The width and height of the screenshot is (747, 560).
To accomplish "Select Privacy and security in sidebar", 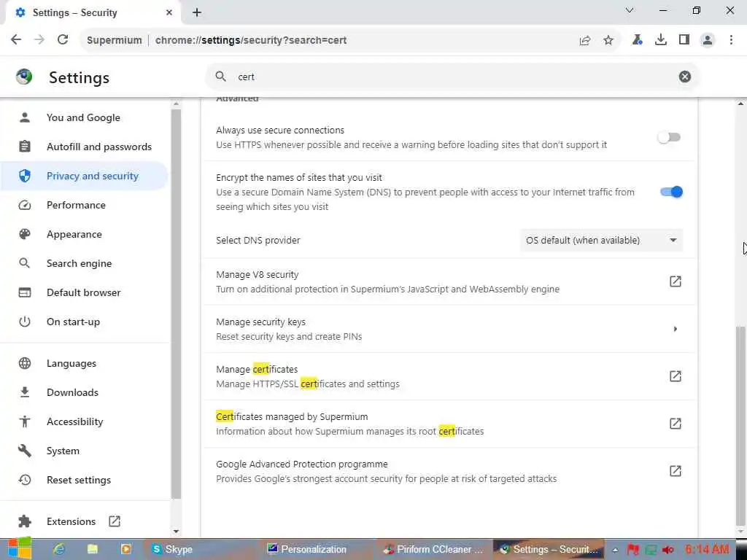I will (84, 176).
